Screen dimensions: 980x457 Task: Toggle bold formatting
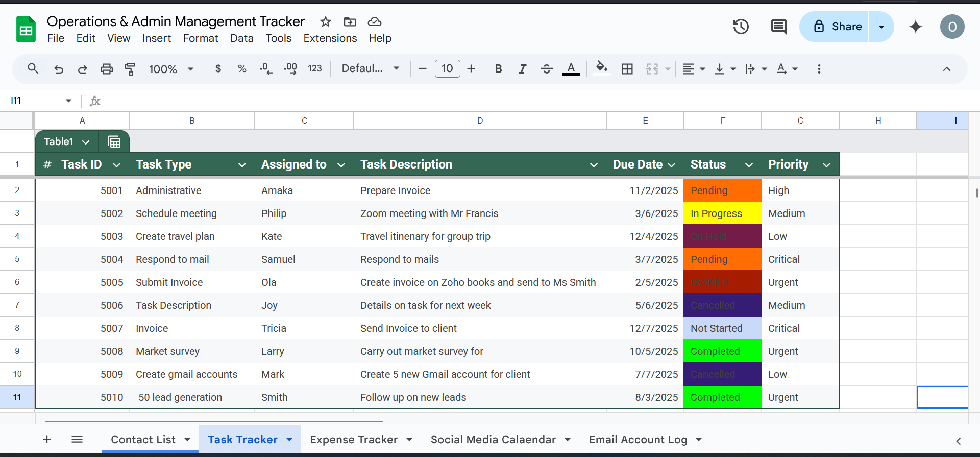(x=499, y=69)
